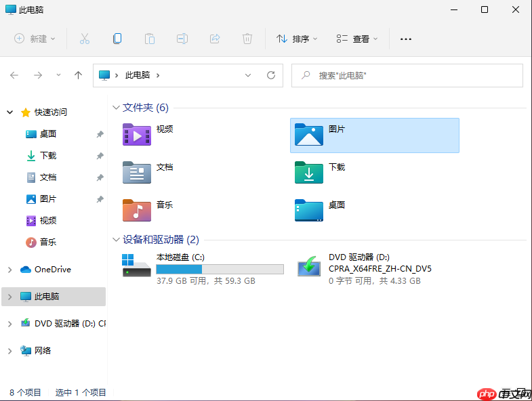
Task: Click the C: drive usage bar
Action: 220,269
